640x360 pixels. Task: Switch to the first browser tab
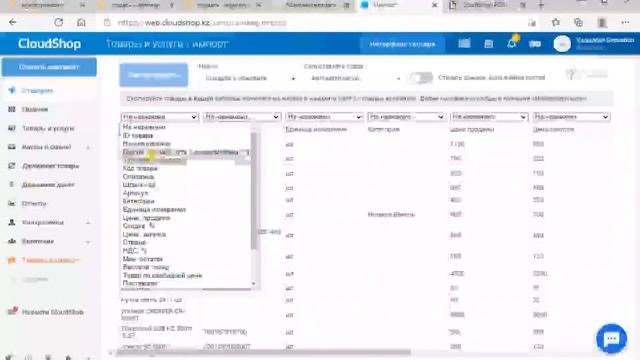[47, 5]
